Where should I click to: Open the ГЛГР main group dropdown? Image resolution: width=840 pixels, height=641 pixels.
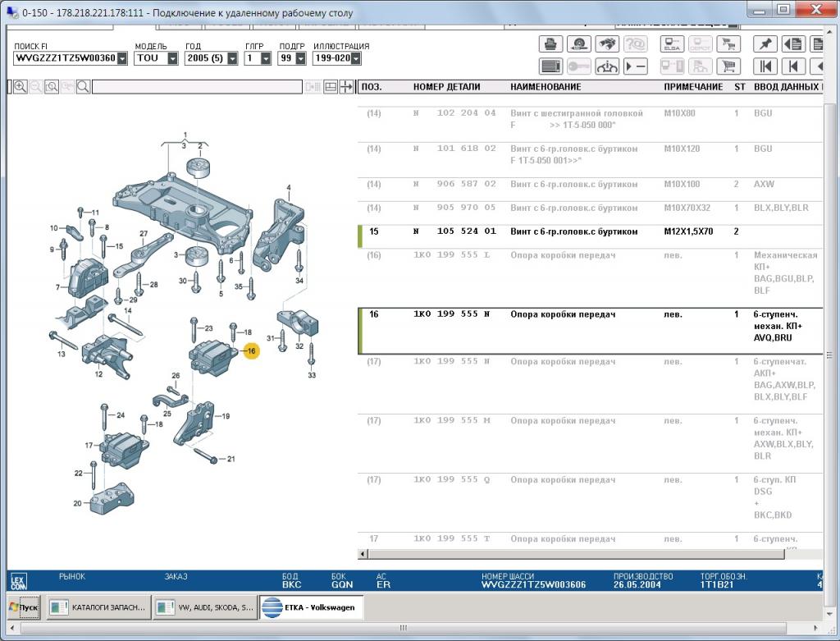[x=266, y=58]
